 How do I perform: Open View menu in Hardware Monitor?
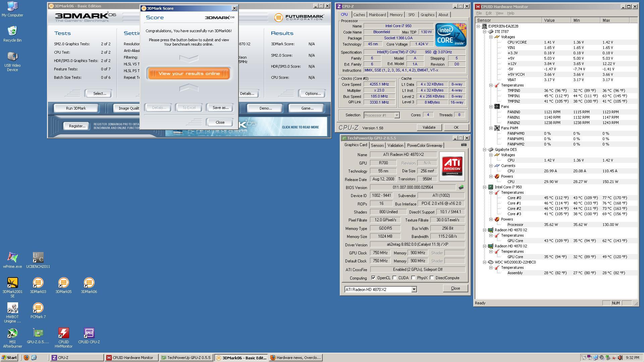(499, 13)
